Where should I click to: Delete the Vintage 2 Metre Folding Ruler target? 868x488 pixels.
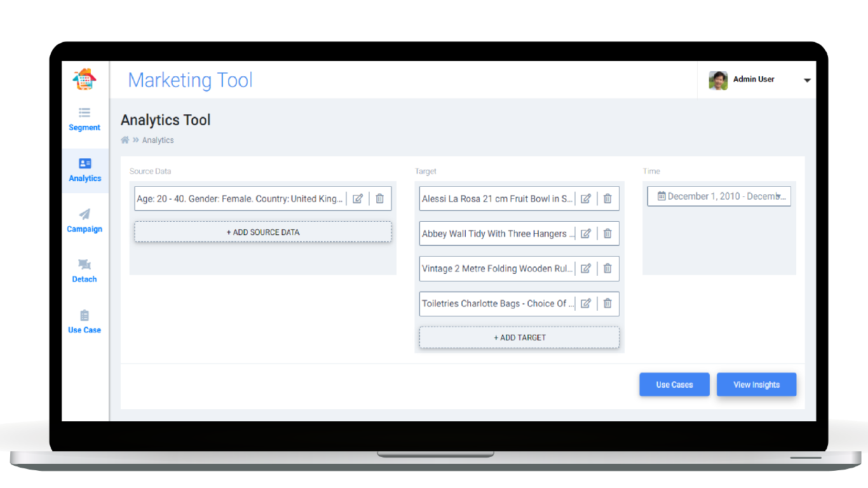coord(607,268)
